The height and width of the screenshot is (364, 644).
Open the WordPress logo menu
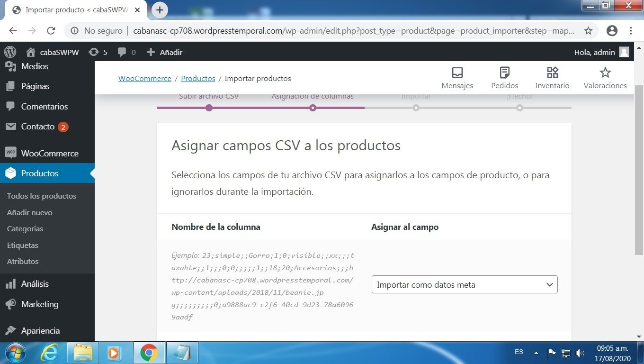pyautogui.click(x=10, y=52)
